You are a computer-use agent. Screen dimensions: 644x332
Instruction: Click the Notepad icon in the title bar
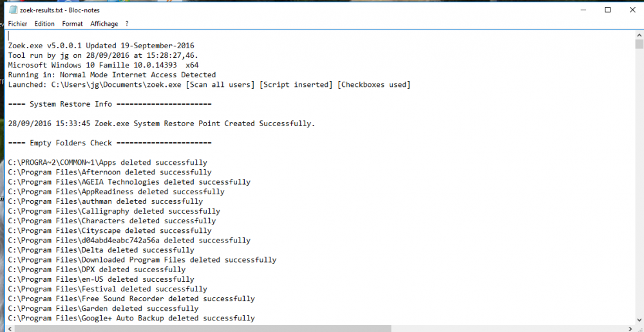click(x=14, y=10)
